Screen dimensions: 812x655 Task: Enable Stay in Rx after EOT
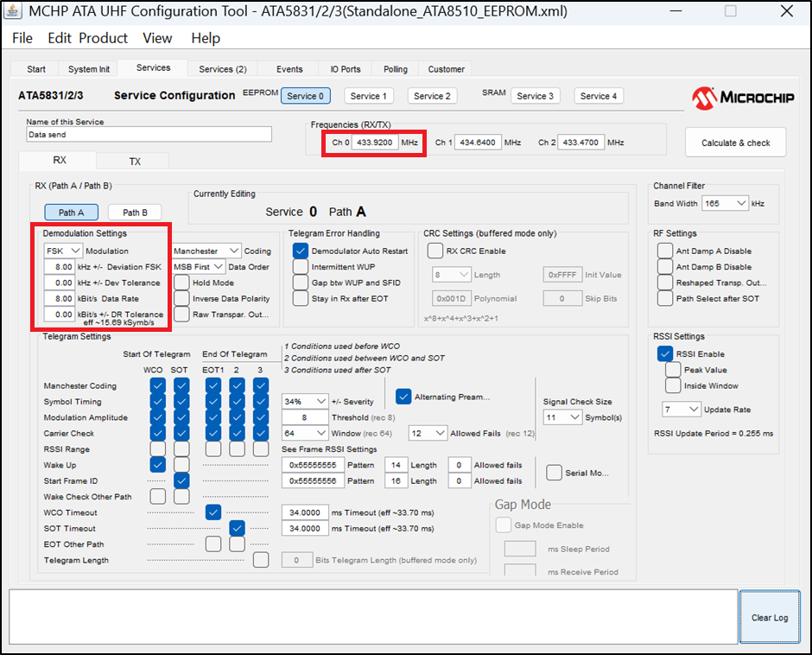coord(301,298)
